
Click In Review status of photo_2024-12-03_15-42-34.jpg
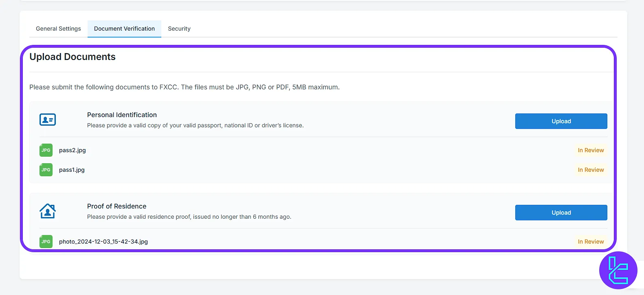point(591,242)
